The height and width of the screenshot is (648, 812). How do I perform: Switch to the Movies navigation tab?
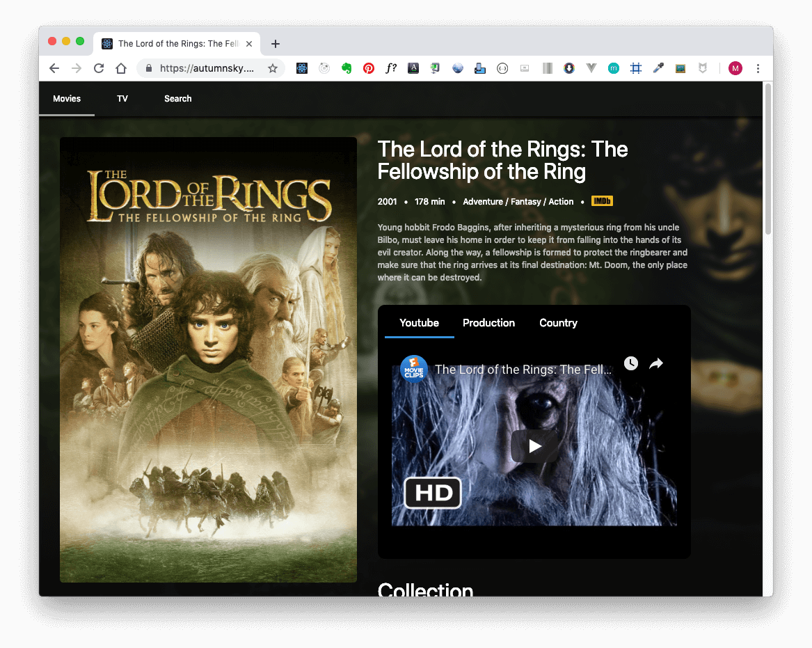click(x=67, y=98)
